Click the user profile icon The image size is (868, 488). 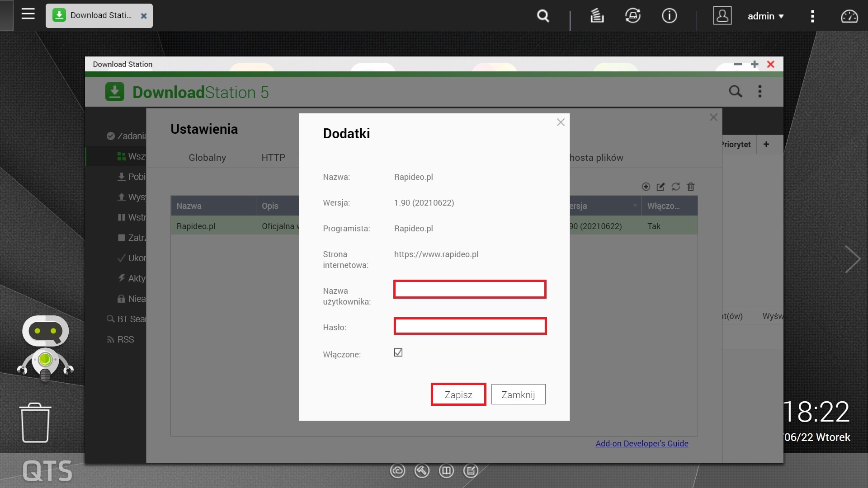(x=722, y=16)
